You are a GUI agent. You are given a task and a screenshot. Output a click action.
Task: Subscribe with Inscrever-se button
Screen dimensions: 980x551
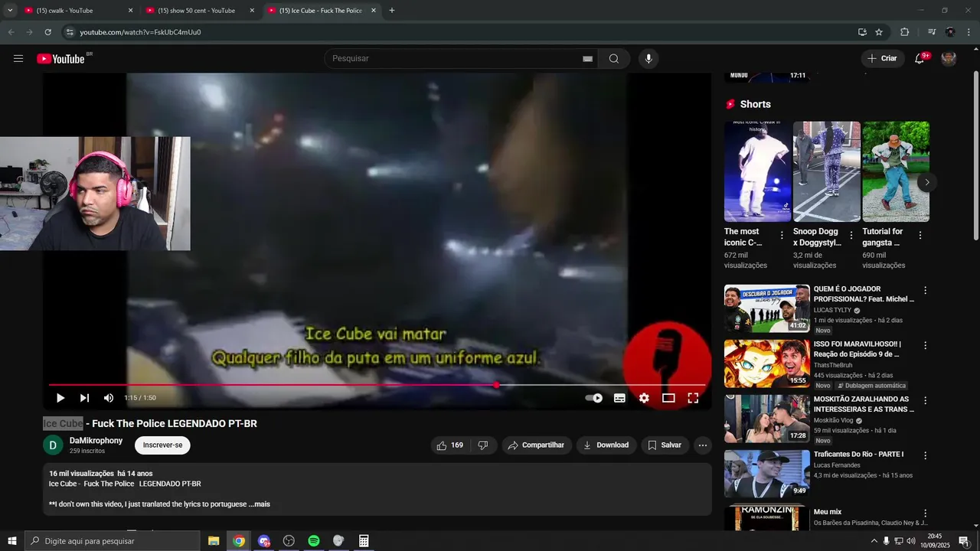[x=162, y=445]
